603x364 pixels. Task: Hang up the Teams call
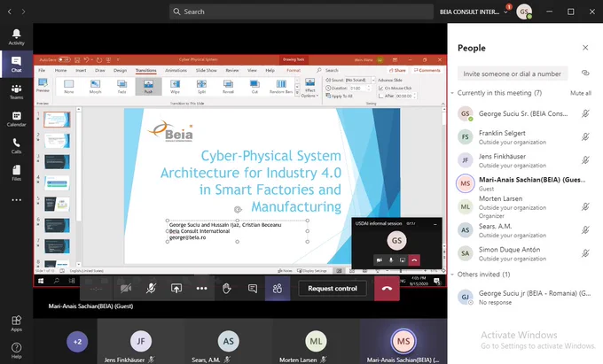pyautogui.click(x=387, y=289)
